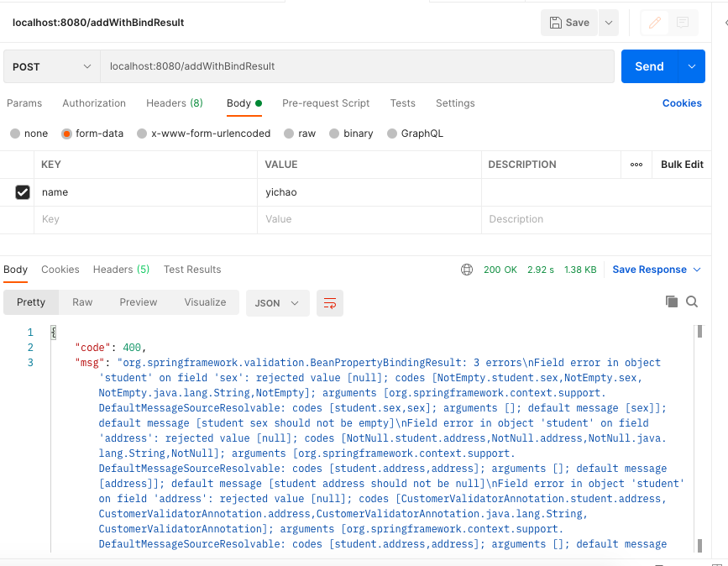Viewport: 728px width, 566px height.
Task: Switch to the Params tab
Action: (x=24, y=103)
